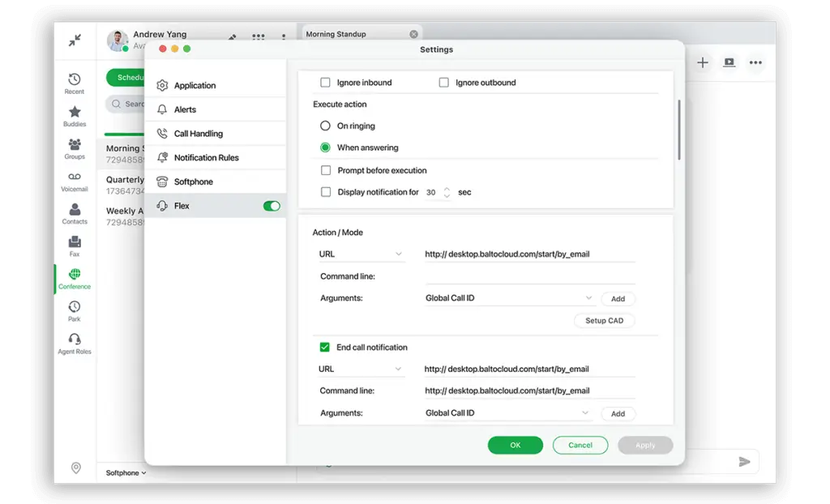Expand the first Global Call ID dropdown
The height and width of the screenshot is (504, 830).
coord(509,298)
